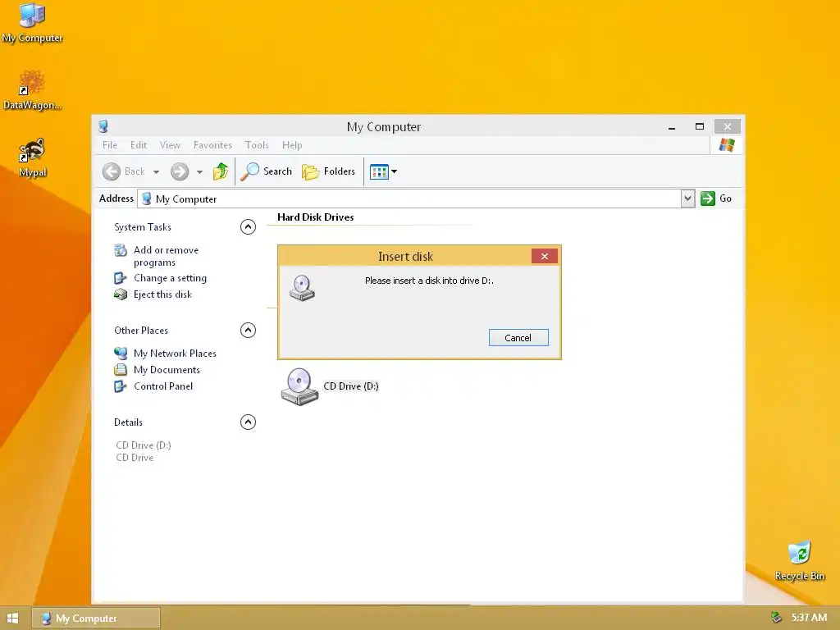840x630 pixels.
Task: Open Back history dropdown arrow
Action: click(156, 172)
